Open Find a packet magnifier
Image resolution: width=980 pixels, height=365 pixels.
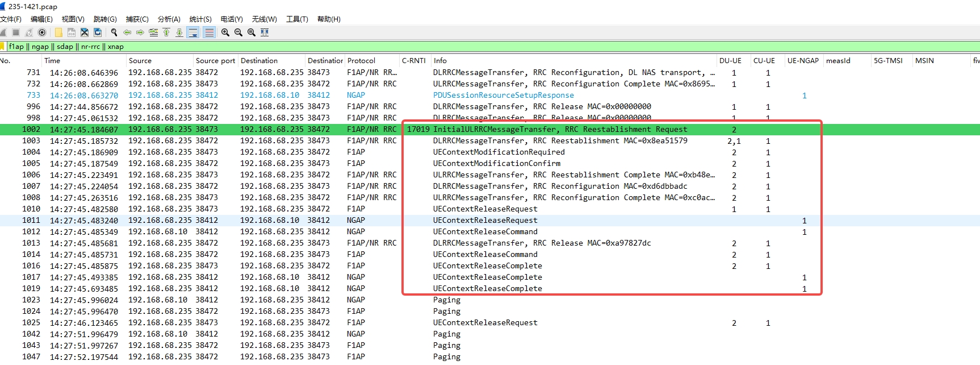(x=114, y=32)
